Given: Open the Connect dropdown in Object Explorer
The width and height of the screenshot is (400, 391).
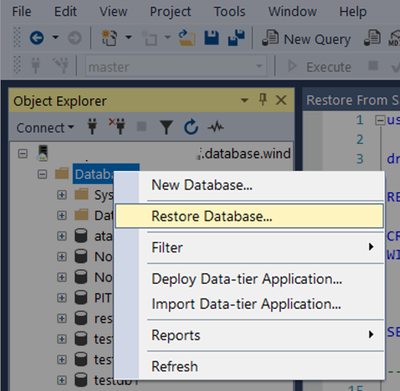Looking at the screenshot, I should click(x=45, y=128).
